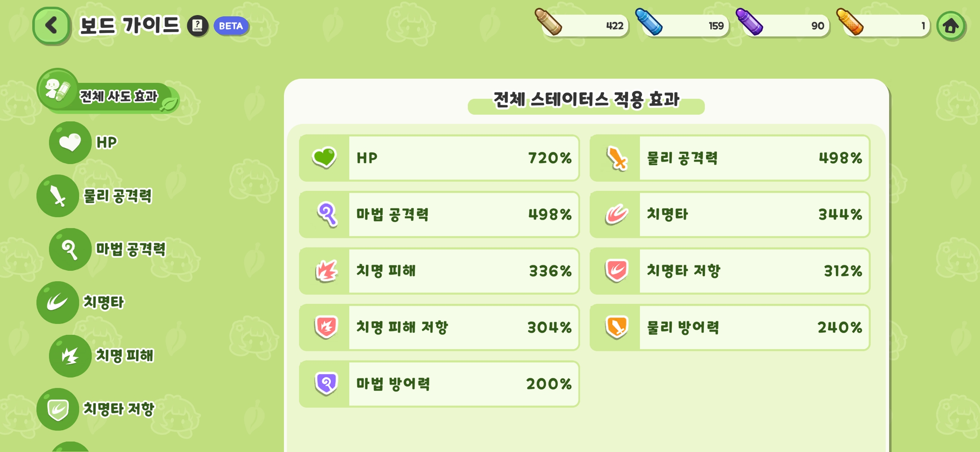Click the 전체 스테이터스 적용 효과 header
980x452 pixels.
pyautogui.click(x=586, y=100)
